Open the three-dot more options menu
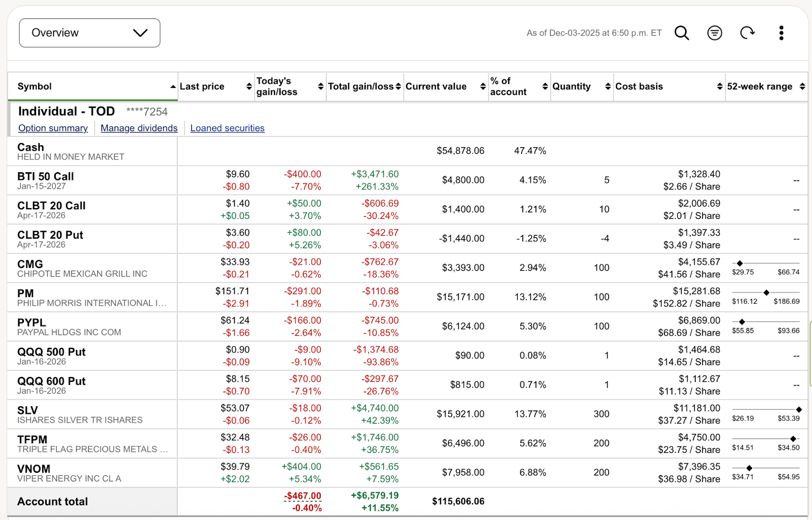812x520 pixels. (781, 33)
